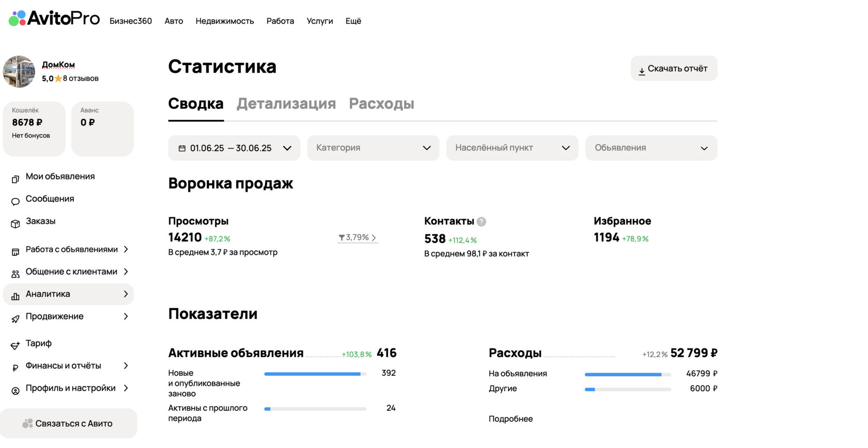Open Мои объявления in sidebar
868x448 pixels.
tap(60, 177)
